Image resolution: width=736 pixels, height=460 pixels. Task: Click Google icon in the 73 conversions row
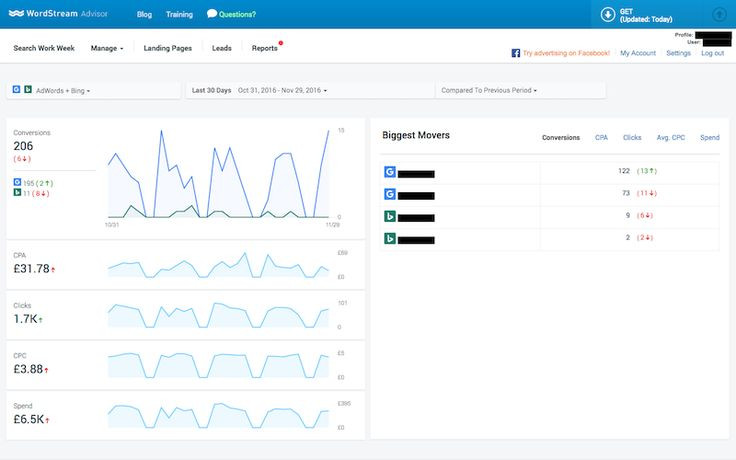390,194
